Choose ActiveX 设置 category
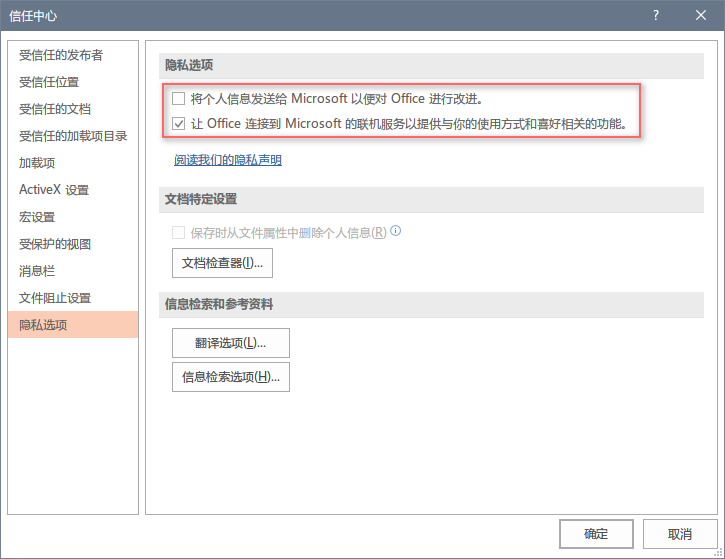This screenshot has width=725, height=559. [x=54, y=190]
